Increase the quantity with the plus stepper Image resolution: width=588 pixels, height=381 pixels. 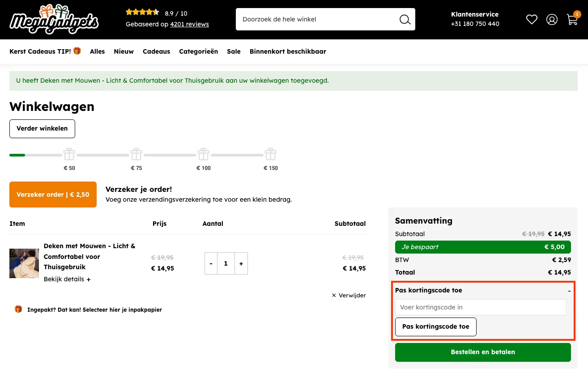tap(241, 263)
